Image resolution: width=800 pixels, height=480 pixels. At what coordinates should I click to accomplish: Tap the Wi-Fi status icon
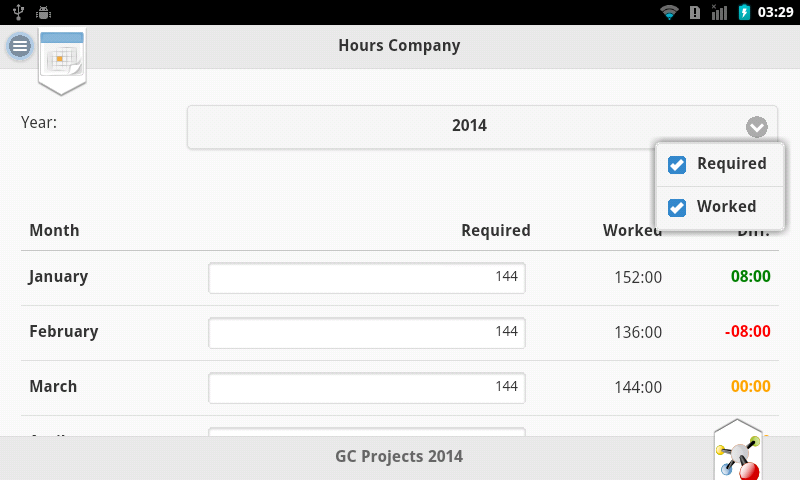pos(669,12)
